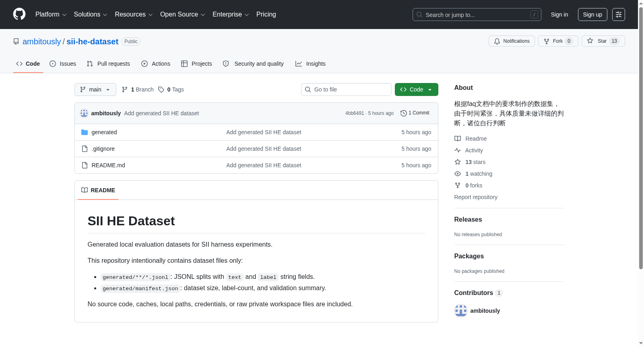Click the bell icon in Notifications
Viewport: 644px width, 347px height.
point(497,41)
